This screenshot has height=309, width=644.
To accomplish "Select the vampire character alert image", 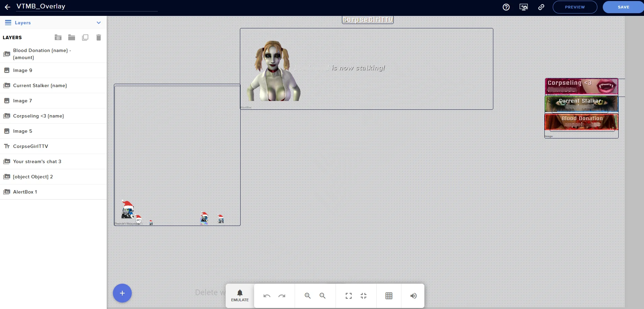I will 274,71.
